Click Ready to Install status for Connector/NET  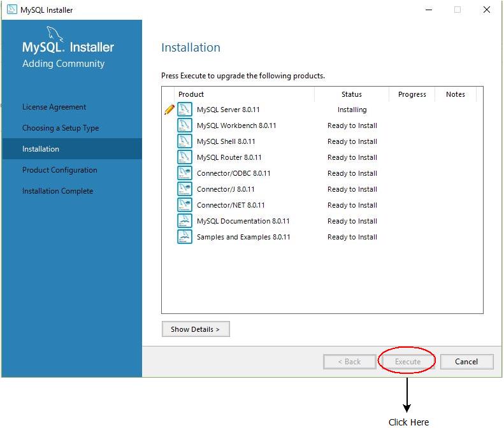click(352, 205)
